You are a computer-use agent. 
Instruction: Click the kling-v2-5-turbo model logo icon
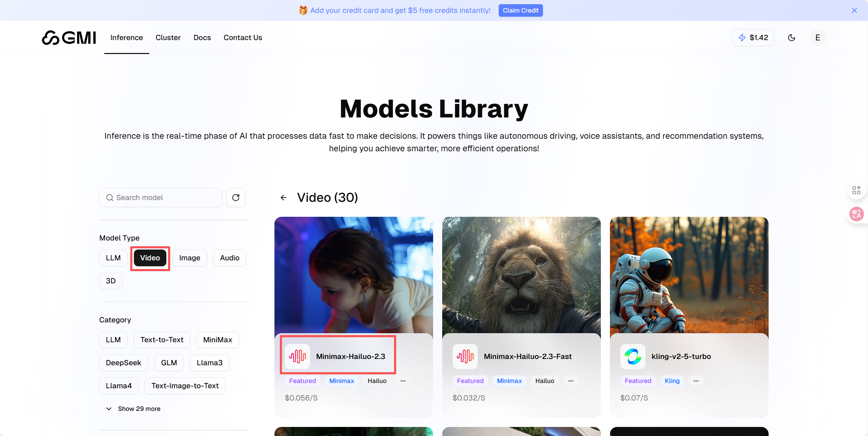click(633, 356)
